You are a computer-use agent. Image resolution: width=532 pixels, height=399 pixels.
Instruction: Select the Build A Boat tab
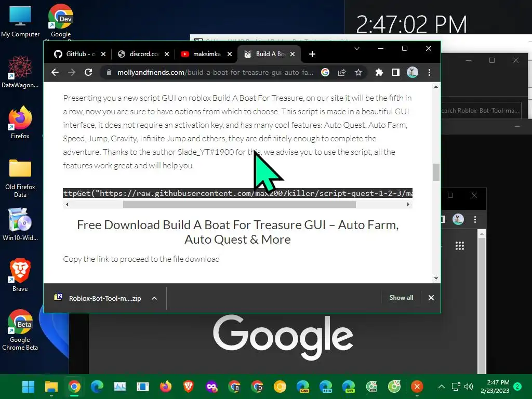click(265, 54)
